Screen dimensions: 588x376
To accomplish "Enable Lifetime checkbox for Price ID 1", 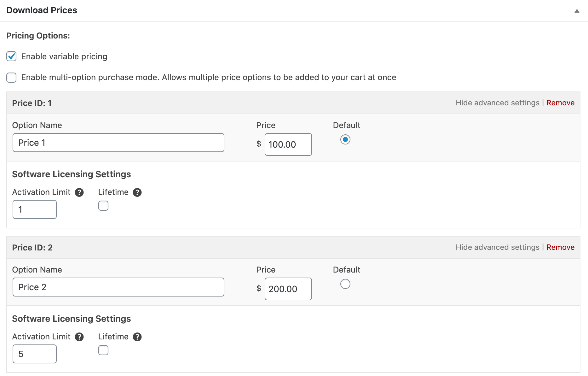I will (103, 206).
